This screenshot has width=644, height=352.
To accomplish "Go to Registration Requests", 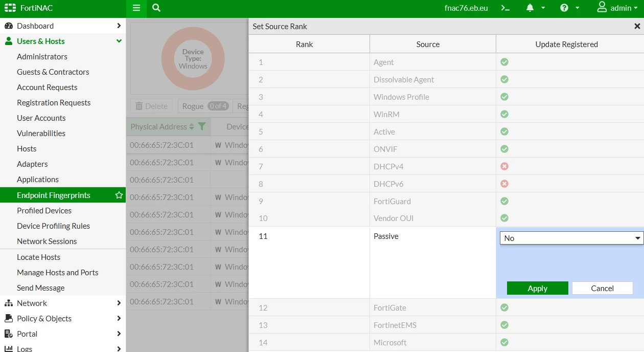I will click(x=54, y=102).
